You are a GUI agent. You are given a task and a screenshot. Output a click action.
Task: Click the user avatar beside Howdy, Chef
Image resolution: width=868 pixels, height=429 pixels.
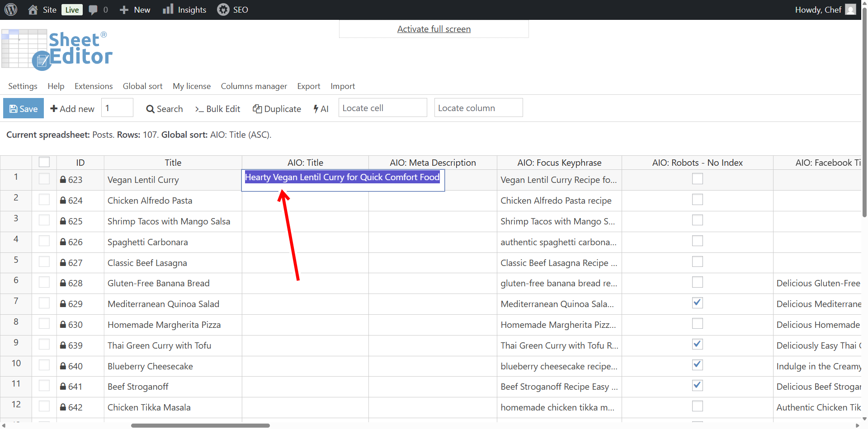[850, 9]
